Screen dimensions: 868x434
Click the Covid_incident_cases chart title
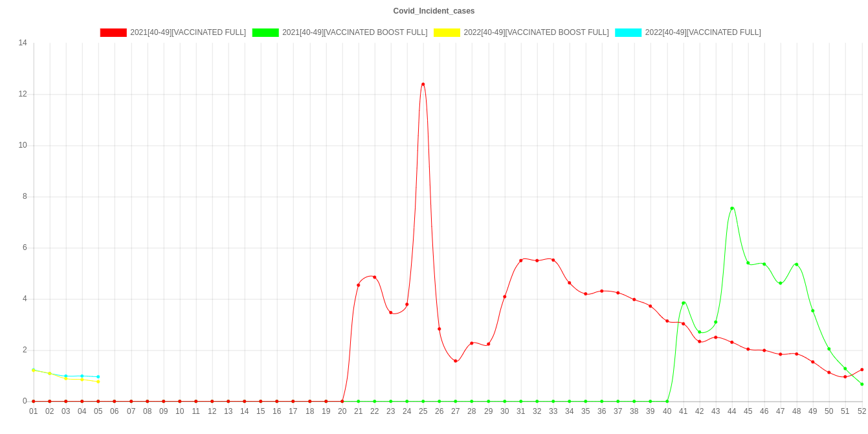pyautogui.click(x=434, y=11)
